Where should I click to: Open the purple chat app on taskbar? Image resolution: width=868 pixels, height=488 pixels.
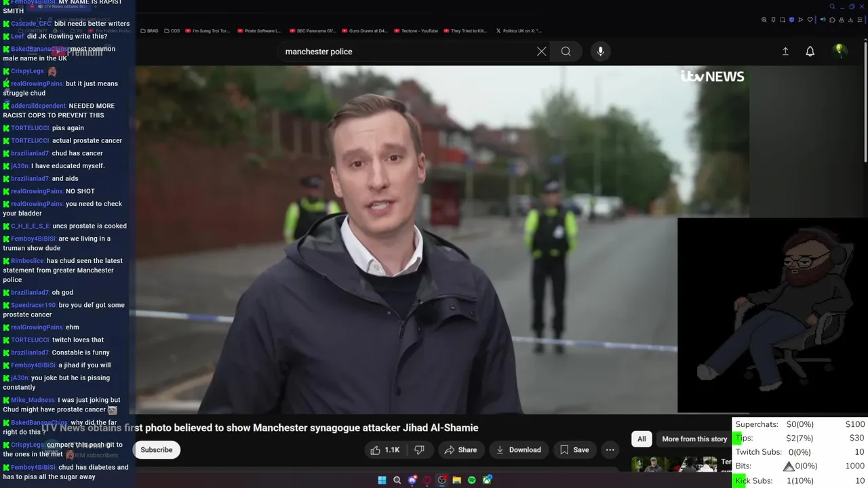tap(412, 481)
